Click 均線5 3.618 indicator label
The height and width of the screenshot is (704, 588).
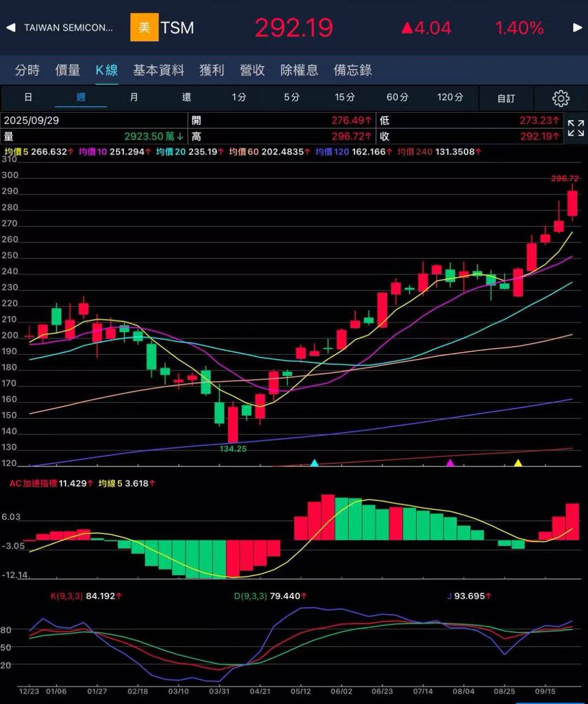(x=127, y=483)
